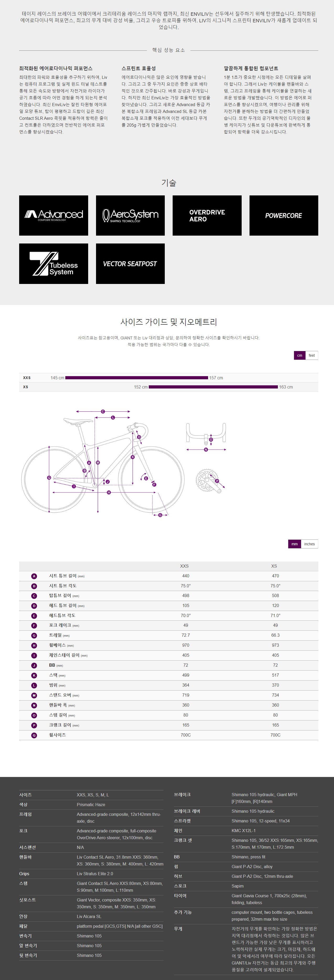Toggle geometry units to inches

coord(309,544)
